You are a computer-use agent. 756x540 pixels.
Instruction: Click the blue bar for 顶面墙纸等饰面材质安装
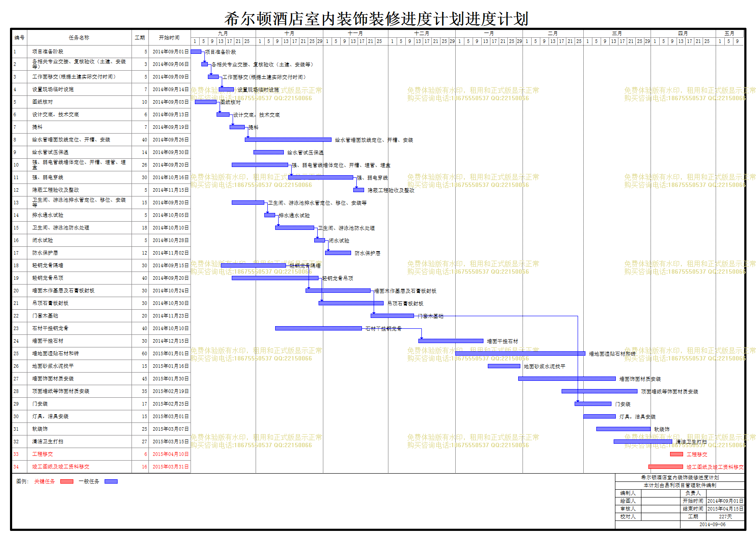[599, 391]
